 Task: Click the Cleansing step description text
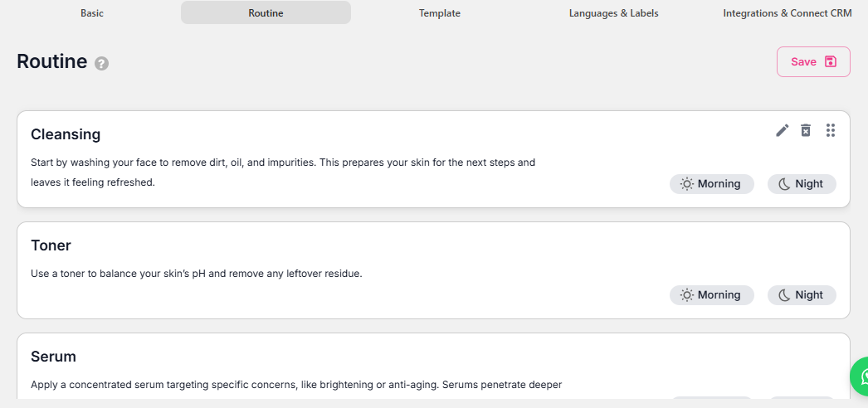pos(282,172)
